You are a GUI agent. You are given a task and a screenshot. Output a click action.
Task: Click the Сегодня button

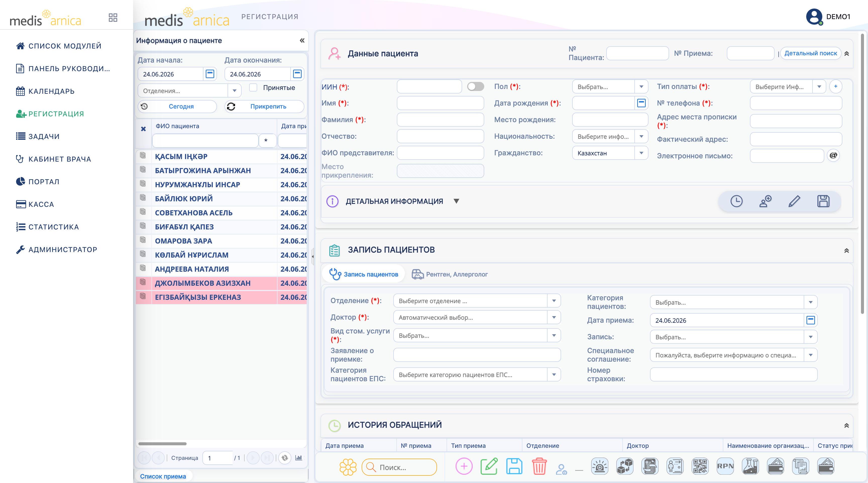[177, 106]
